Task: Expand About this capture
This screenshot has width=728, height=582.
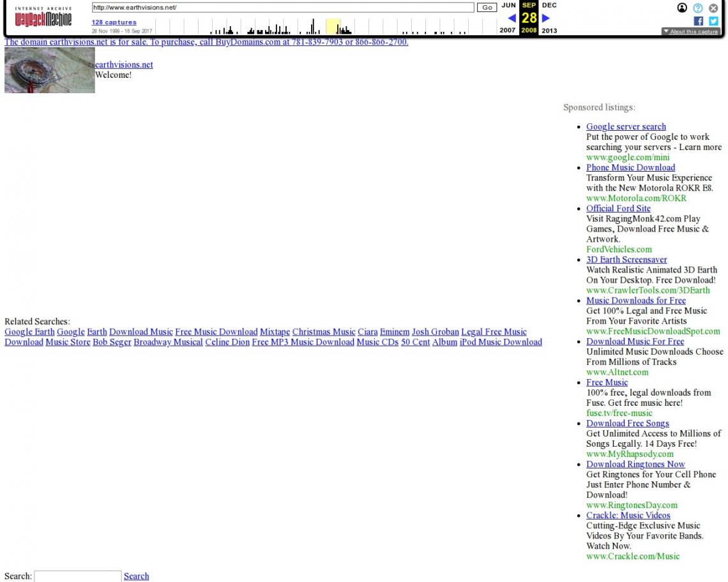Action: pyautogui.click(x=692, y=31)
